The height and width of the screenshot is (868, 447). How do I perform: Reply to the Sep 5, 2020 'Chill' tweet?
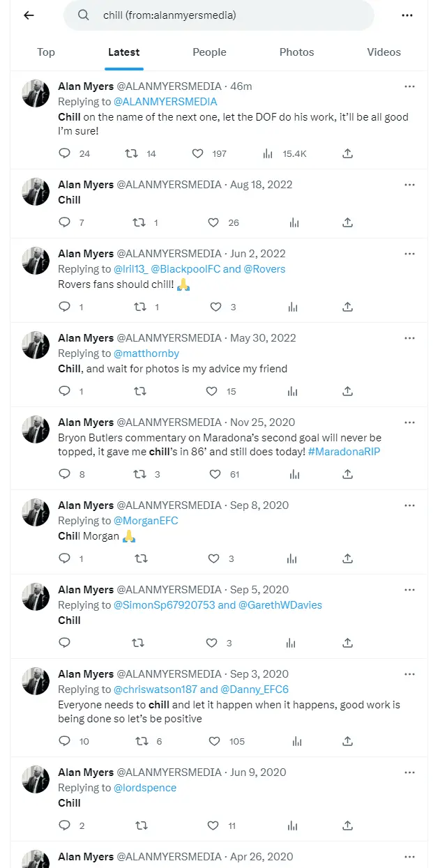tap(65, 643)
